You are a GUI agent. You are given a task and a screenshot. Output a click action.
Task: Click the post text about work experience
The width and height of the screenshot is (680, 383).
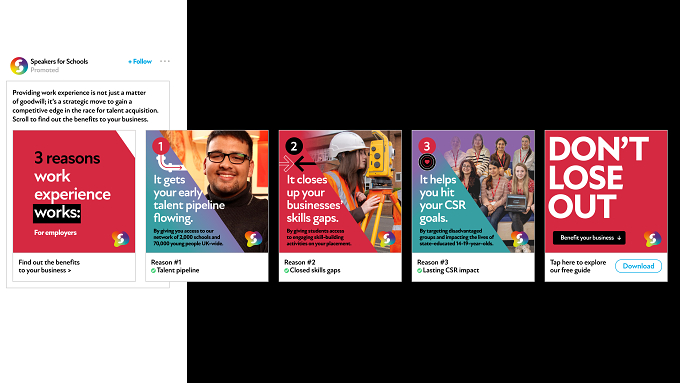85,106
